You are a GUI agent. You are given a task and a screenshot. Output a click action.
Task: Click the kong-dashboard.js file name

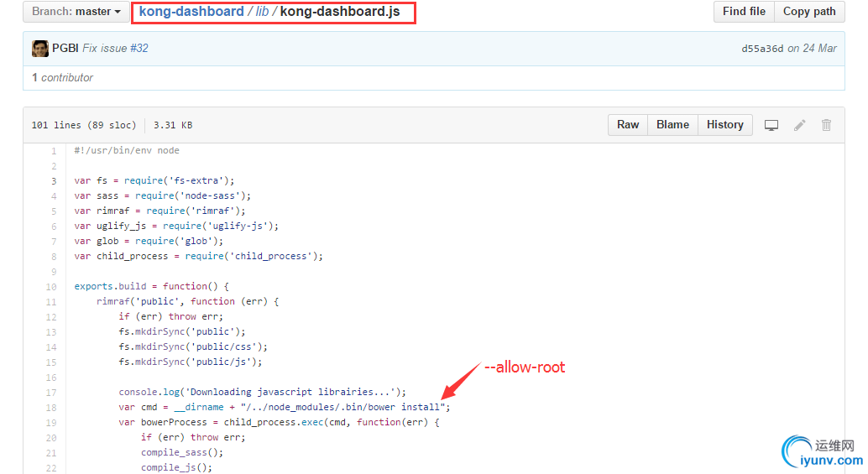pos(340,12)
